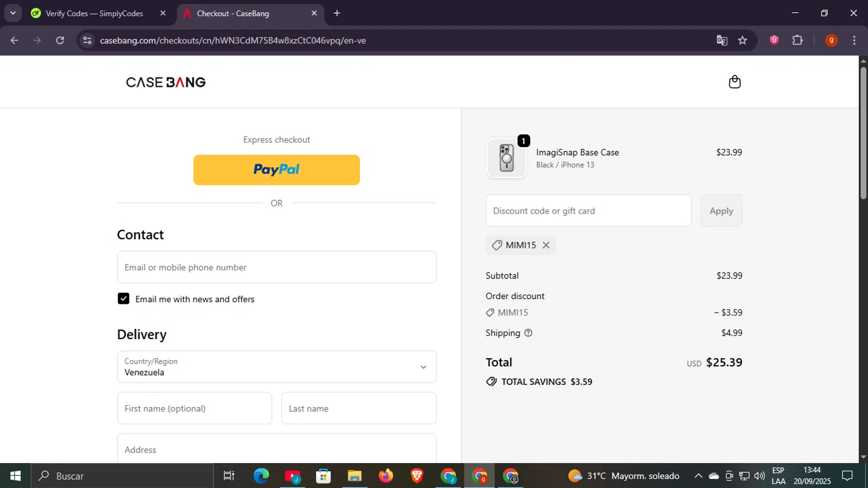Click the translate page icon
This screenshot has height=488, width=868.
pos(722,41)
